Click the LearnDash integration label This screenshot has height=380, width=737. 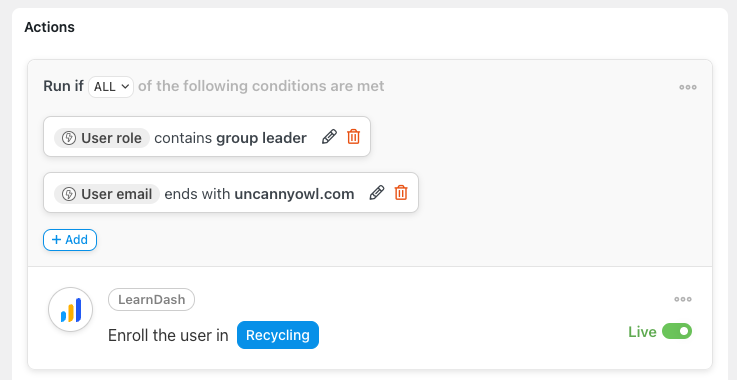(151, 300)
